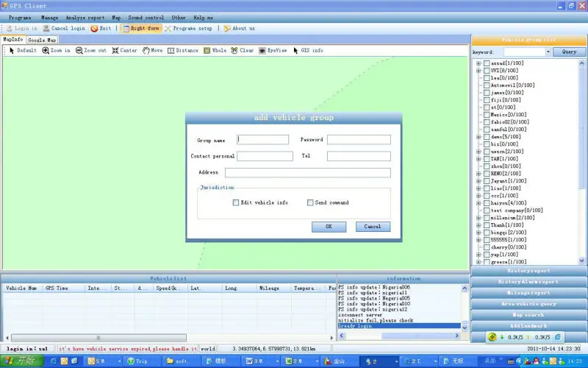This screenshot has height=368, width=588.
Task: Expand the RENO[2/100] tree node
Action: point(478,174)
